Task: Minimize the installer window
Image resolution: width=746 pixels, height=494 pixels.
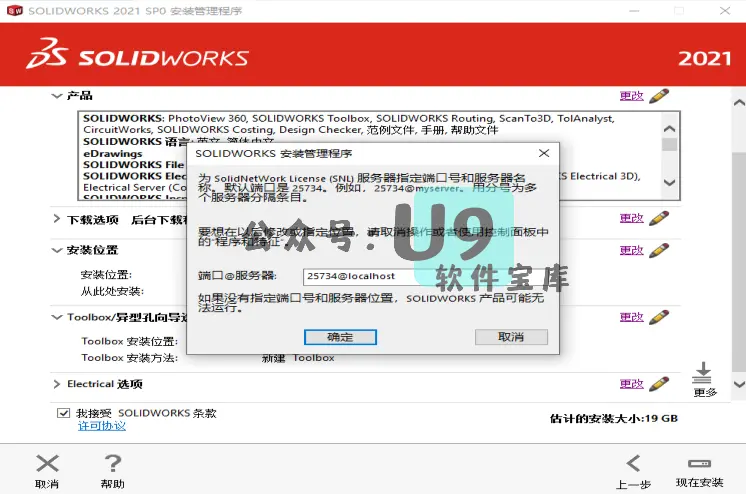Action: click(x=634, y=10)
